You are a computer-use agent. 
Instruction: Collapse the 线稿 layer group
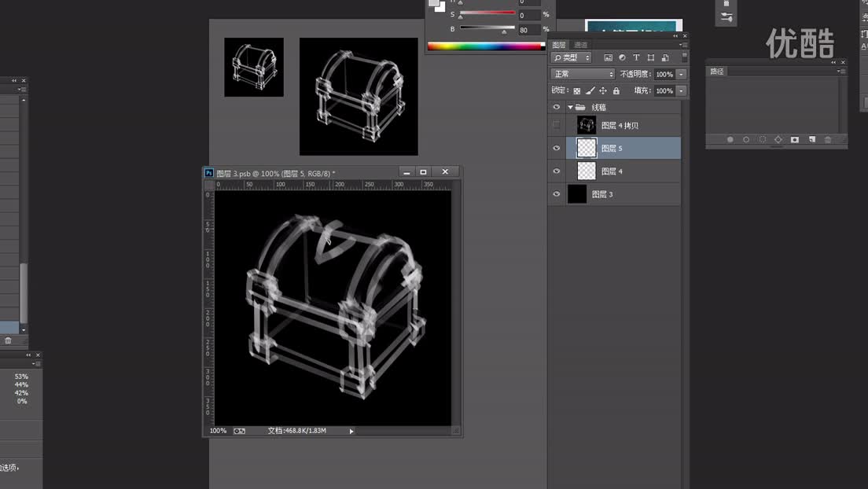[571, 108]
